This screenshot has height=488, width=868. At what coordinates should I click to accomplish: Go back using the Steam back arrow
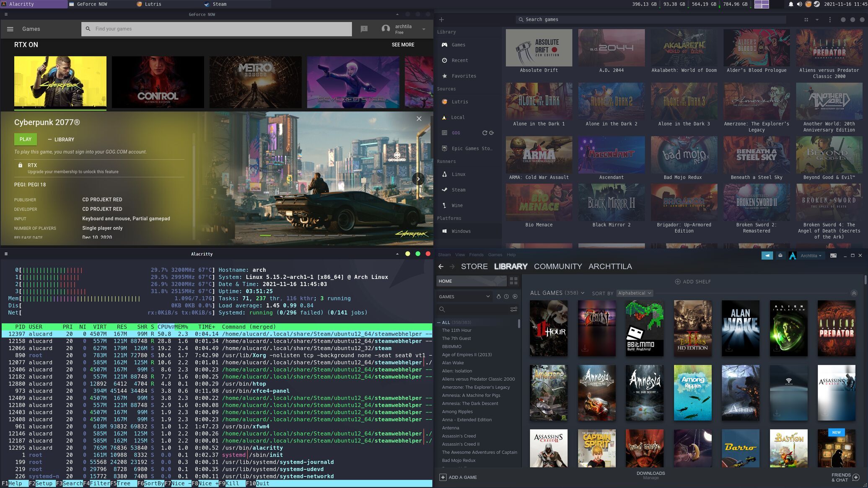coord(441,266)
